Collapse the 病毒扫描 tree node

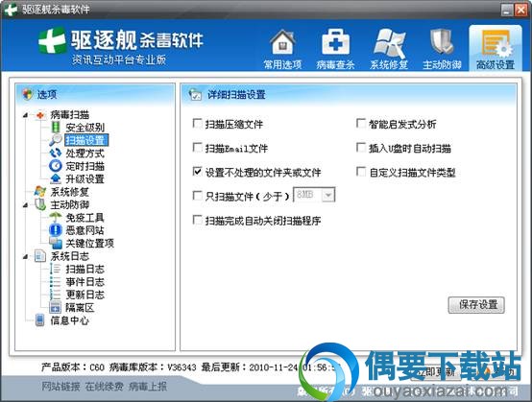click(25, 115)
